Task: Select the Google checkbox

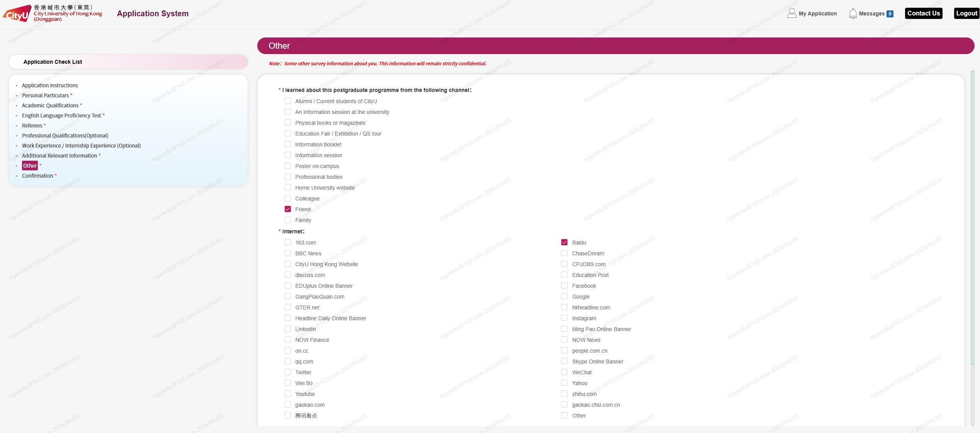Action: coord(564,296)
